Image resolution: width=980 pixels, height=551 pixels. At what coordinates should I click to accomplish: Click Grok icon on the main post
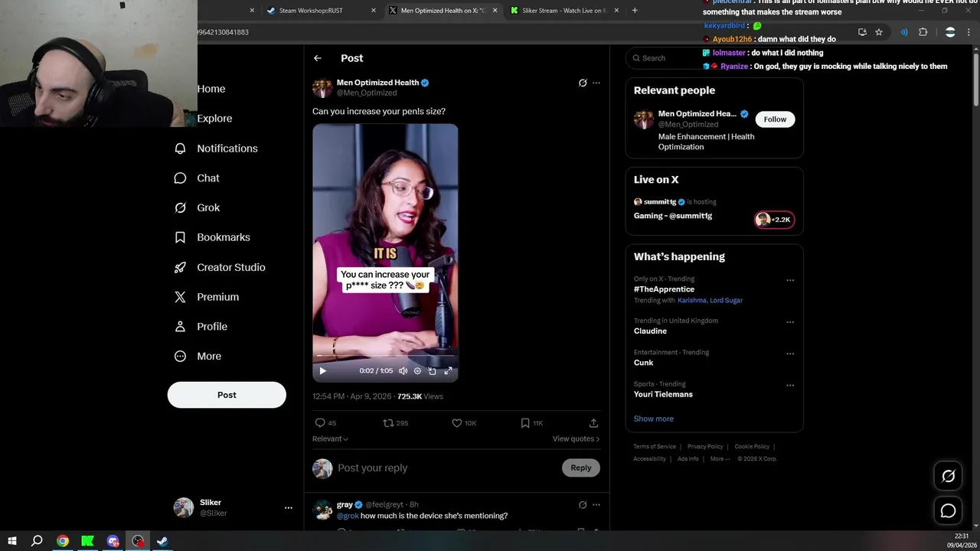[583, 83]
